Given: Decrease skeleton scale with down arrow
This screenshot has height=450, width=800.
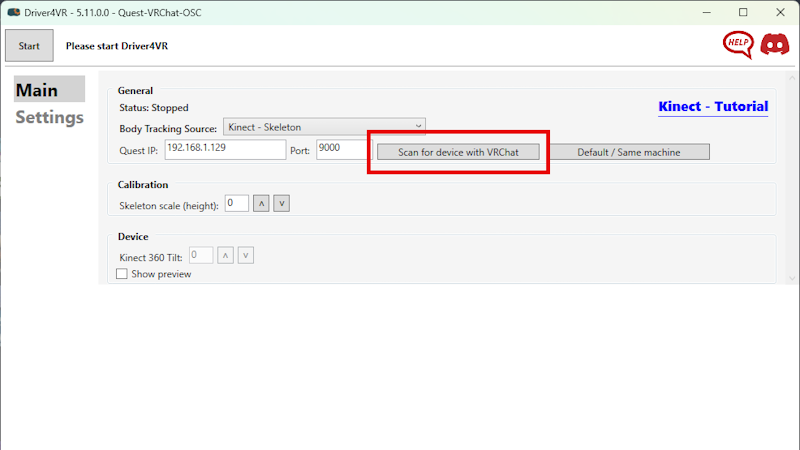Looking at the screenshot, I should [282, 204].
